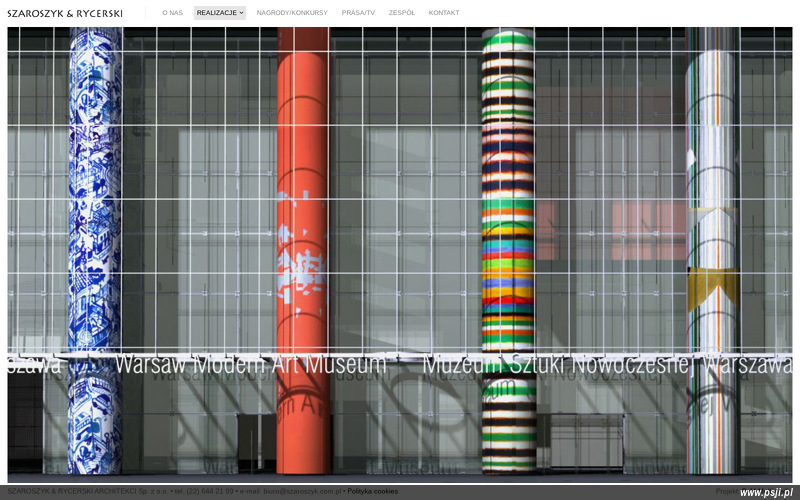
Task: Expand the REALIZACJE dropdown menu
Action: tap(220, 13)
